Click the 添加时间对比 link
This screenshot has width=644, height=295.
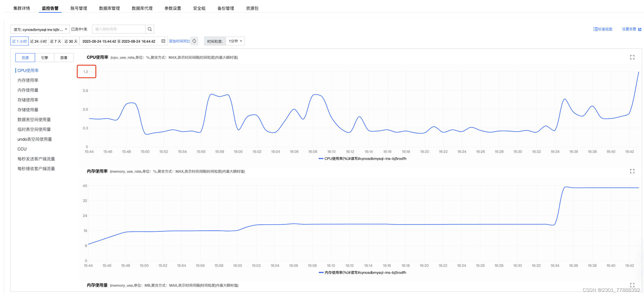tap(179, 41)
